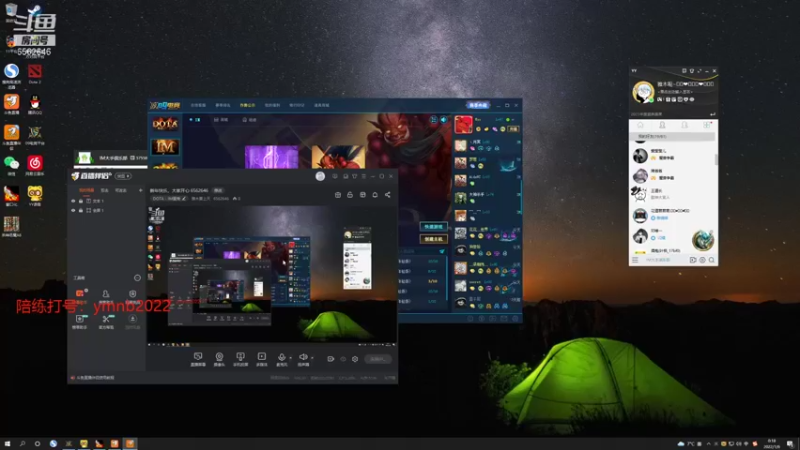Toggle eye visibility of first scene source

(x=73, y=201)
